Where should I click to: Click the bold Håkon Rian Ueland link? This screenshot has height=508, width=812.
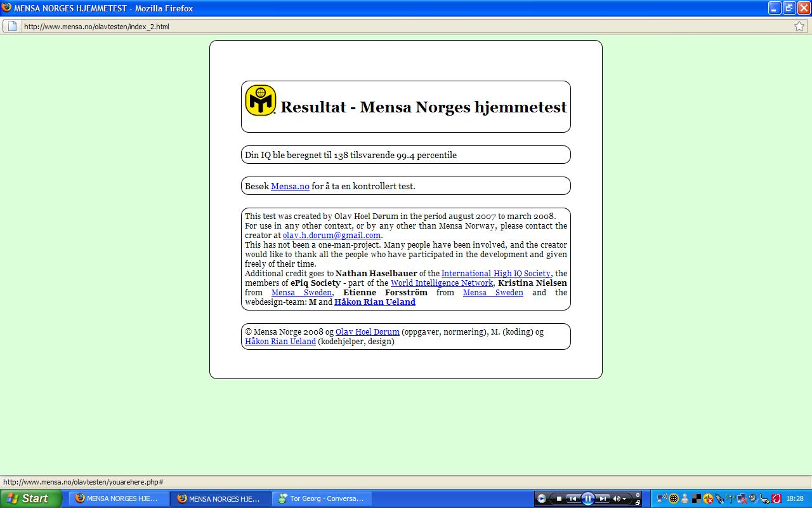(x=375, y=302)
